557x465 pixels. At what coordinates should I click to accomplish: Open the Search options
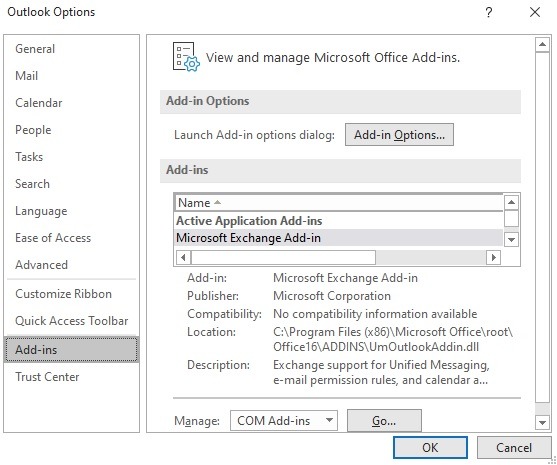(x=32, y=184)
